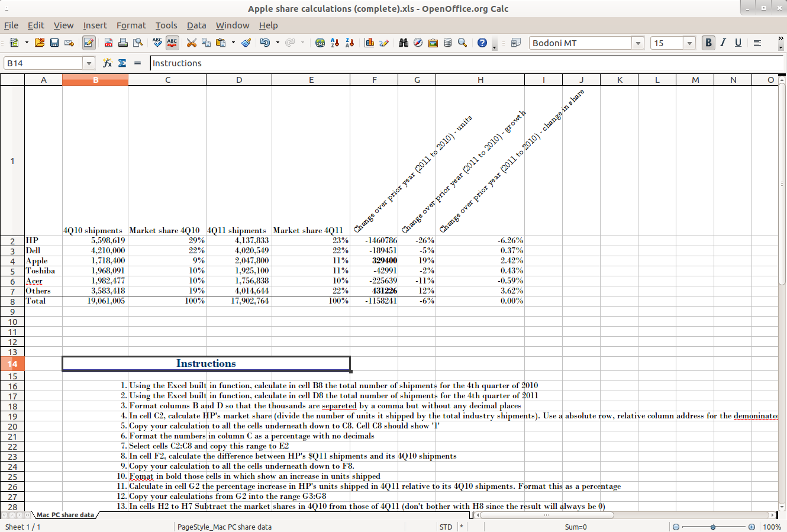This screenshot has width=787, height=532.
Task: Open the New document type dropdown arrow
Action: [27, 43]
